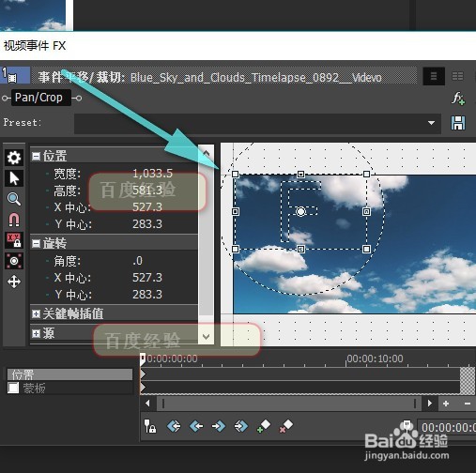476x473 pixels.
Task: Click the Create Keyframe plus diamond icon
Action: pos(264,426)
